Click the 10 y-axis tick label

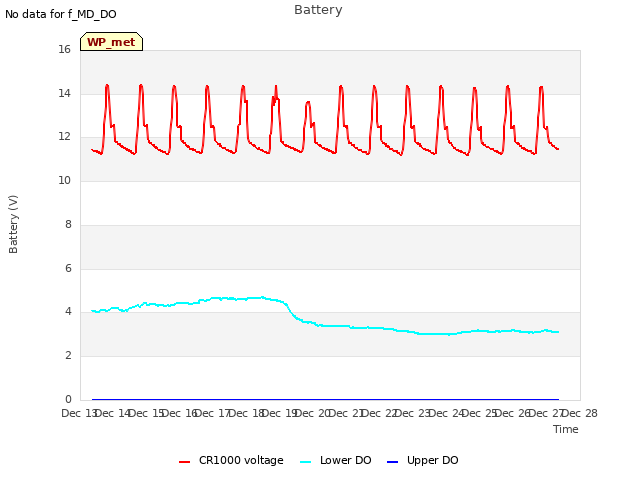(x=64, y=180)
